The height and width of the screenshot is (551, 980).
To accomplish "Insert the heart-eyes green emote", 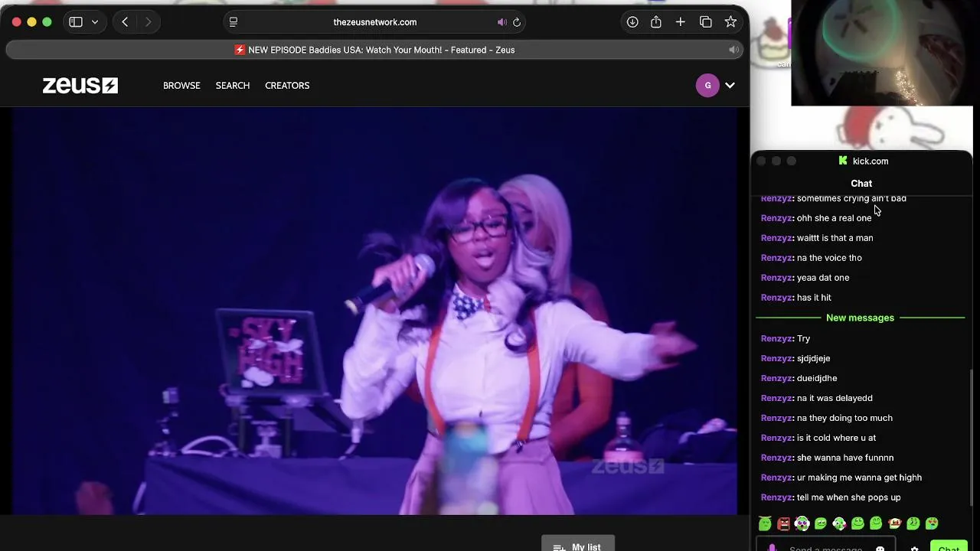I will pyautogui.click(x=932, y=523).
